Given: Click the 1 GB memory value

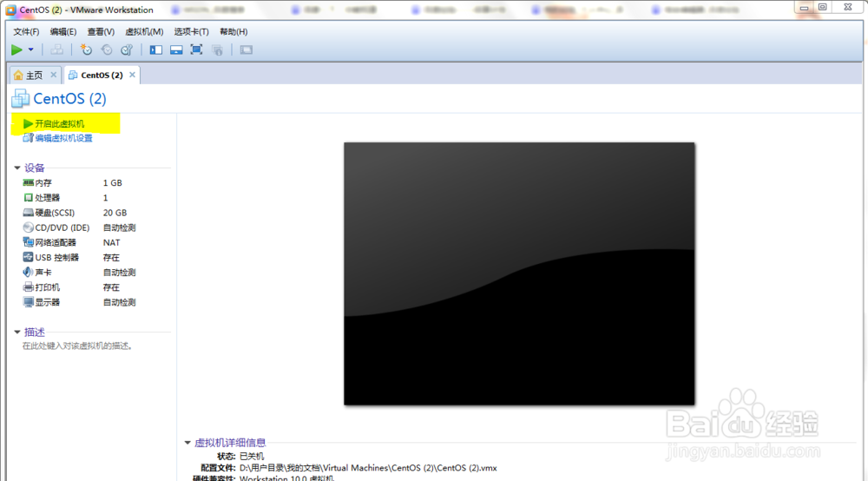Looking at the screenshot, I should 112,182.
